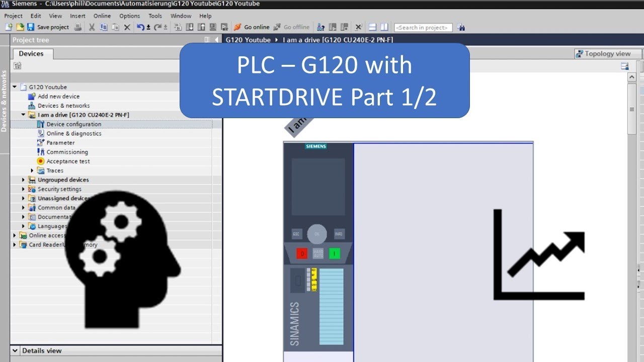Toggle tree view icon below Devices tab
The width and height of the screenshot is (644, 362).
pyautogui.click(x=18, y=65)
